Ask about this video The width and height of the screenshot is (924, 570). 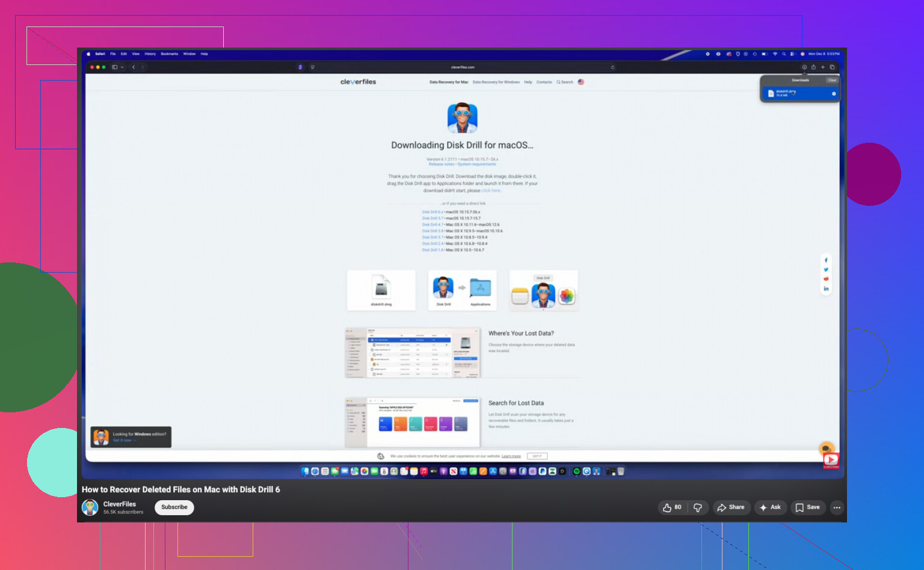pyautogui.click(x=770, y=507)
